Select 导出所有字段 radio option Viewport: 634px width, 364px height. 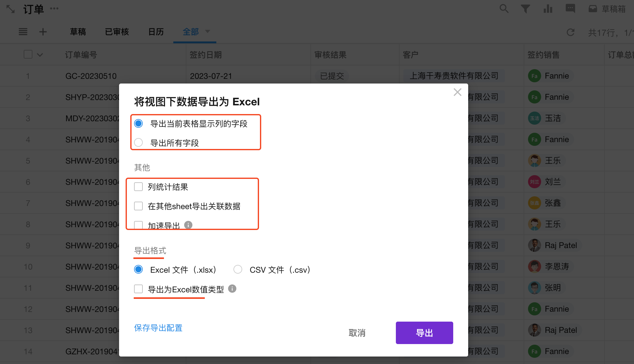coord(138,143)
